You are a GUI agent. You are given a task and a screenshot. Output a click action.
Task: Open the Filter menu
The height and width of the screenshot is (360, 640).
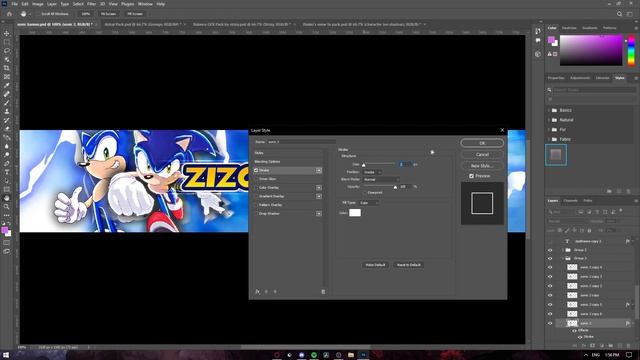(x=92, y=4)
